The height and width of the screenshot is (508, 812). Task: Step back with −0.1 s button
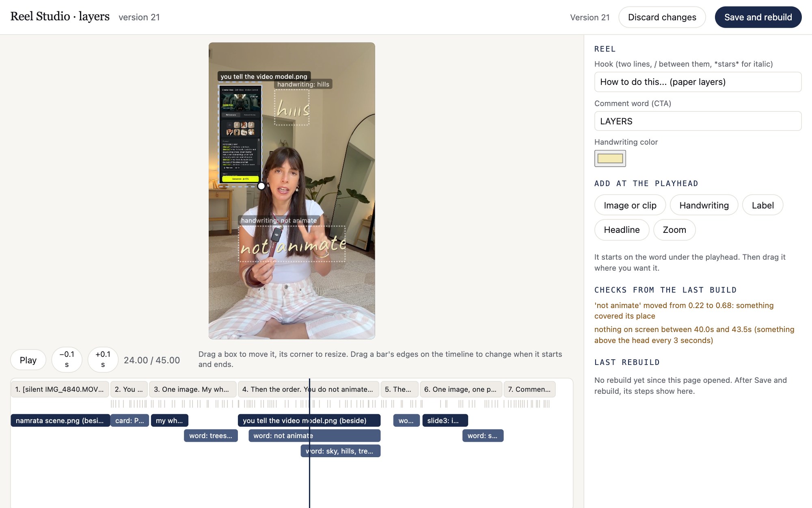click(67, 360)
